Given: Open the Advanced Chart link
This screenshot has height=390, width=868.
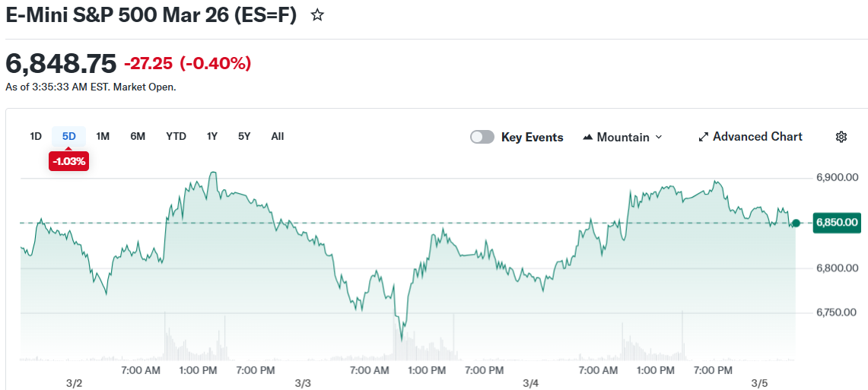Looking at the screenshot, I should click(750, 137).
